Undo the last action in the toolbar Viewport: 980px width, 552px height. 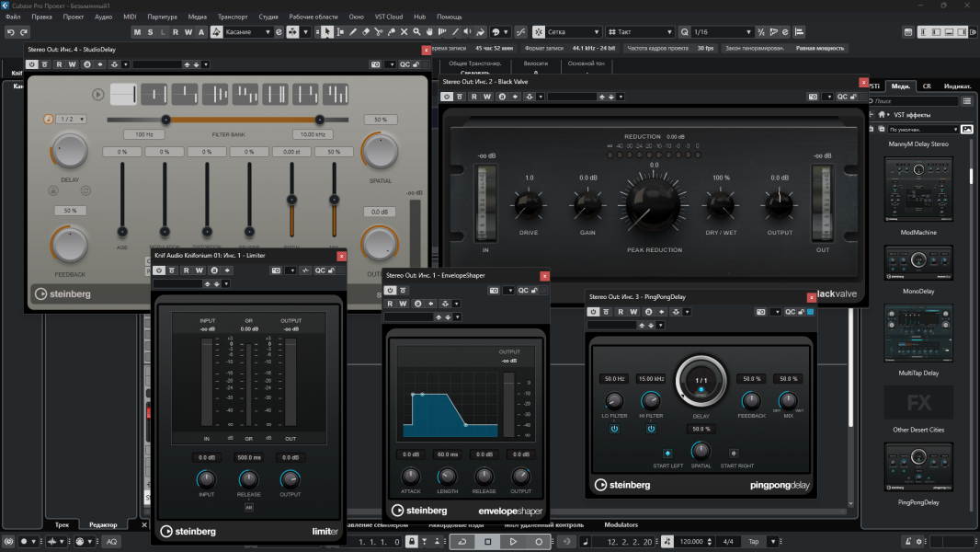tap(11, 32)
